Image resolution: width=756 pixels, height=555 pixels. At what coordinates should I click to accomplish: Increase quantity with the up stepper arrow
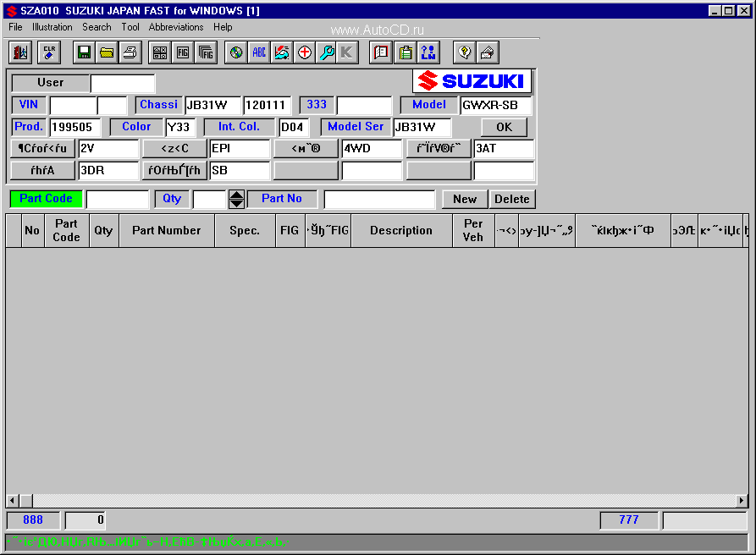click(236, 195)
